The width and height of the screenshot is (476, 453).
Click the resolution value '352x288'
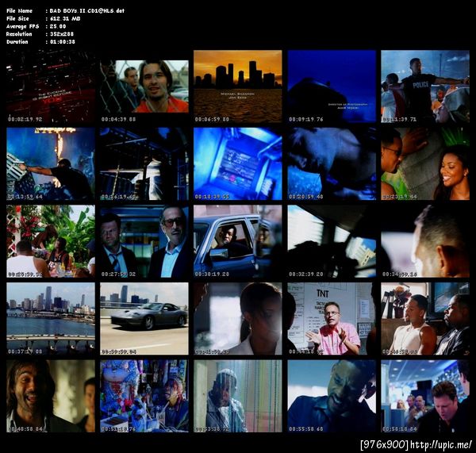[x=62, y=34]
